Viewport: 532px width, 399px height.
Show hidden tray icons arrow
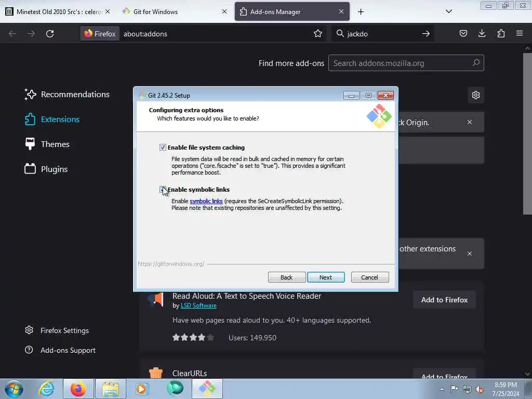[x=442, y=389]
